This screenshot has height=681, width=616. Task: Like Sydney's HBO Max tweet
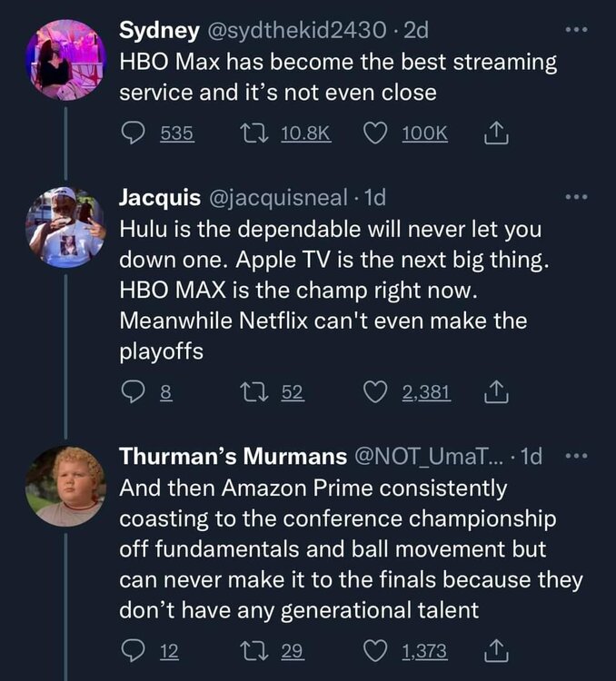point(376,133)
